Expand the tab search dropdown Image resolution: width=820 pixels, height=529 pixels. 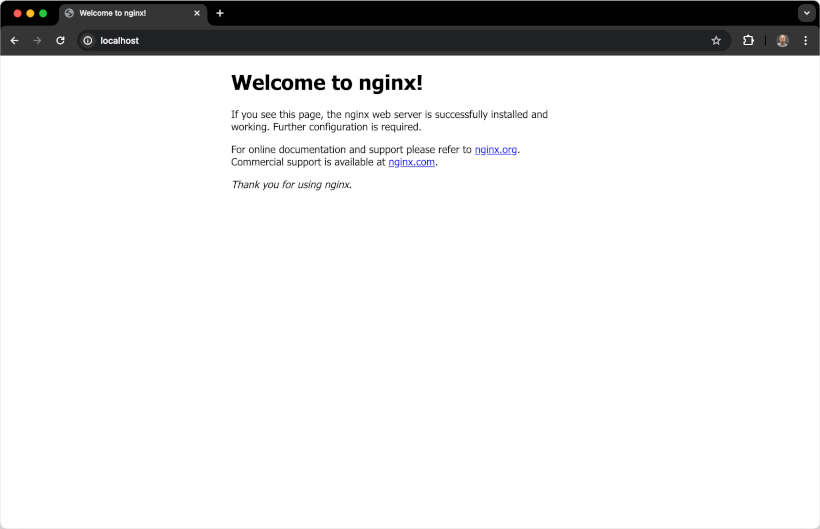click(806, 13)
